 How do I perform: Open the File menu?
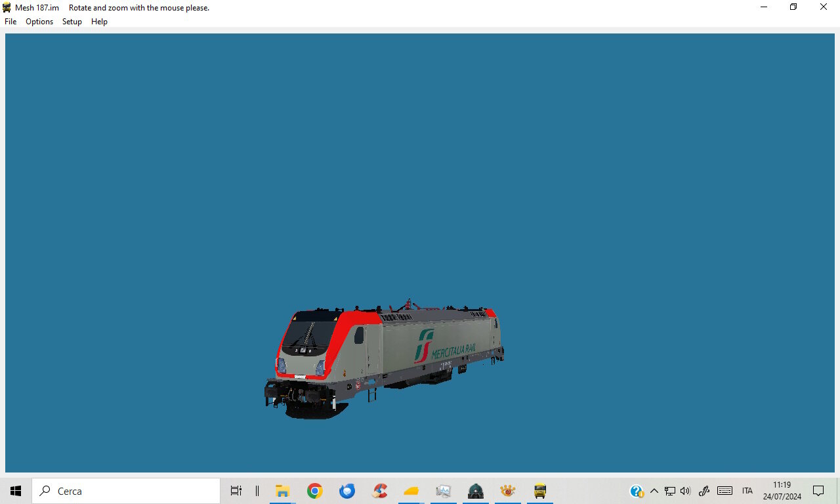[x=10, y=22]
